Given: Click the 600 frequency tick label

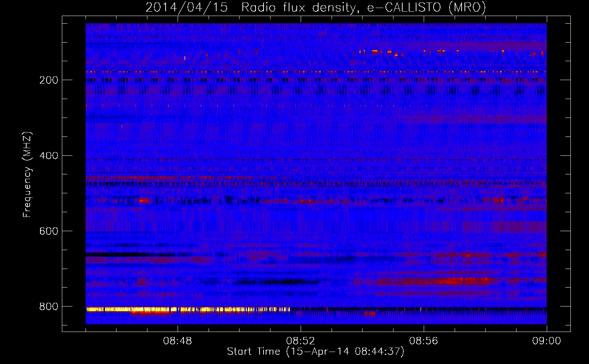Looking at the screenshot, I should point(49,231).
